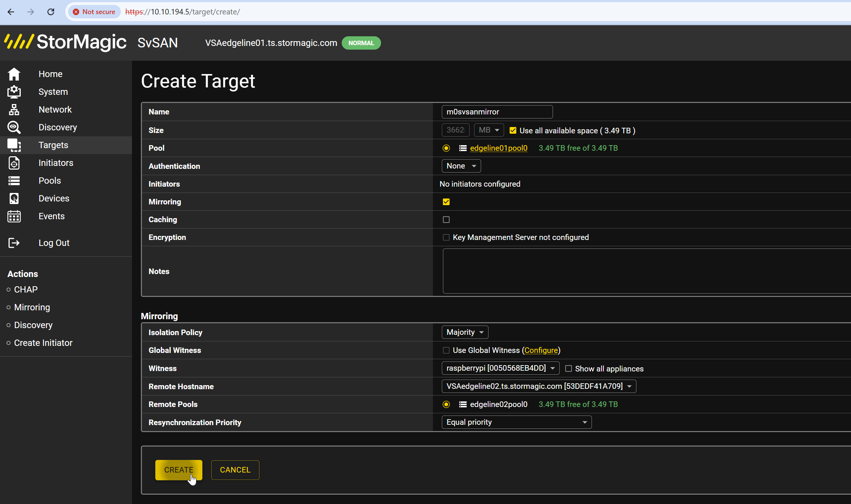The height and width of the screenshot is (504, 851).
Task: Uncheck the Mirroring checkbox
Action: point(446,202)
